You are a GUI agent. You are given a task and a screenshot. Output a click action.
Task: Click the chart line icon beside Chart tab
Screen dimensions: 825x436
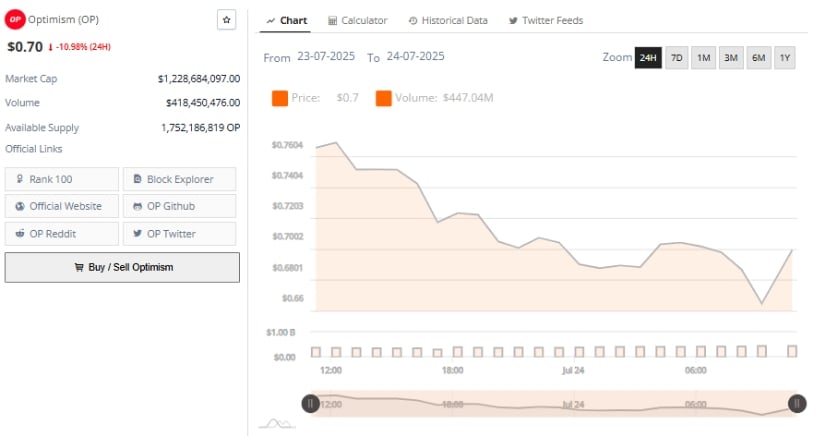[270, 21]
